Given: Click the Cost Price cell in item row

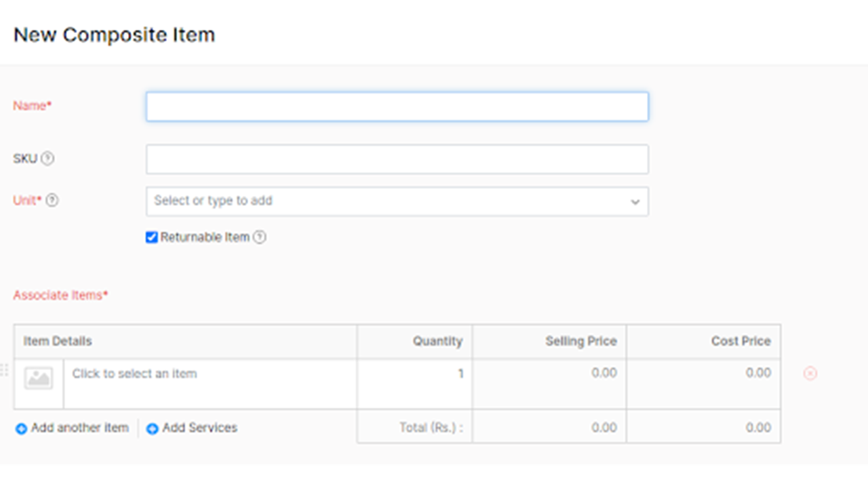Looking at the screenshot, I should pos(703,374).
